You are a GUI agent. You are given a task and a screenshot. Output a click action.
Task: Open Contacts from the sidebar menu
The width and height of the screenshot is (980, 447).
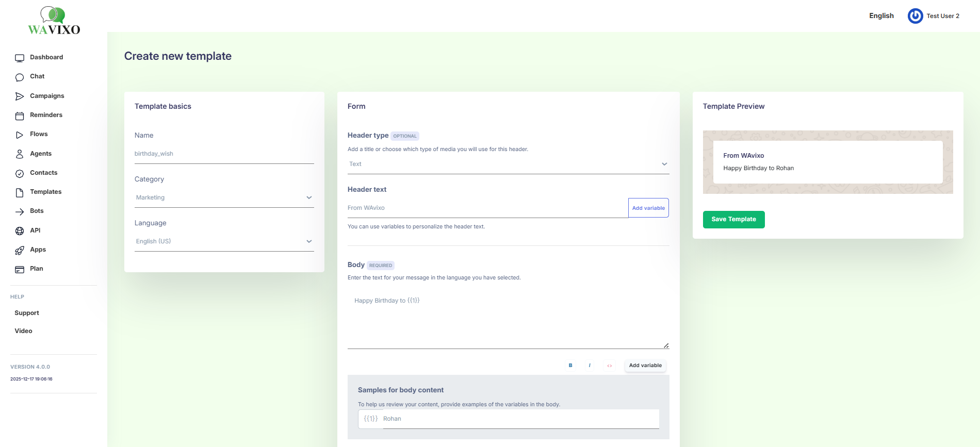43,173
